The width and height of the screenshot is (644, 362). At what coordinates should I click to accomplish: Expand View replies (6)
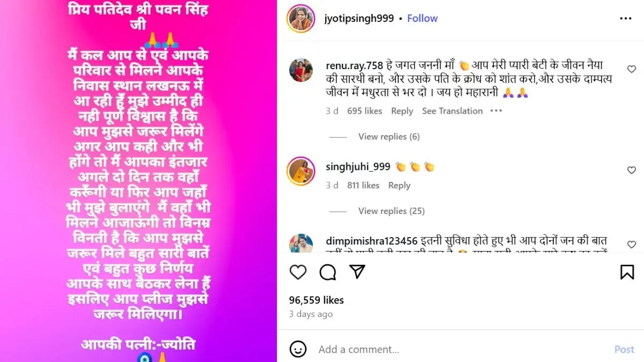389,137
